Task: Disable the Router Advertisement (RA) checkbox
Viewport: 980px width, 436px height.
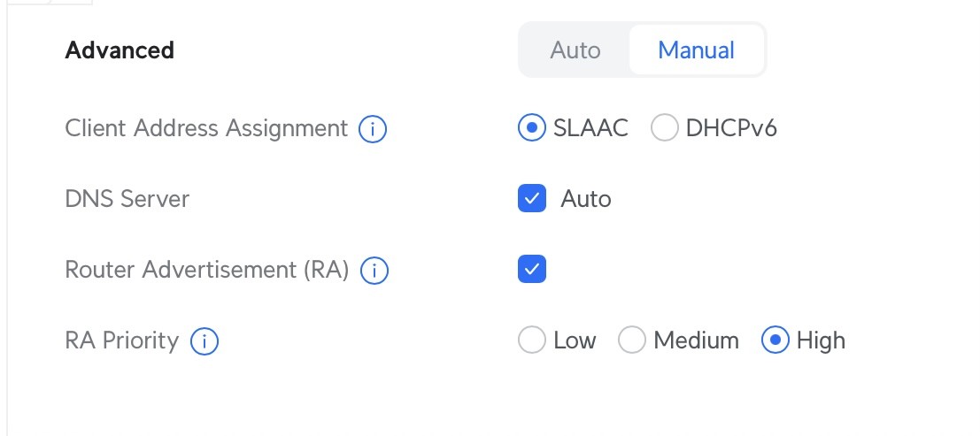Action: click(x=531, y=269)
